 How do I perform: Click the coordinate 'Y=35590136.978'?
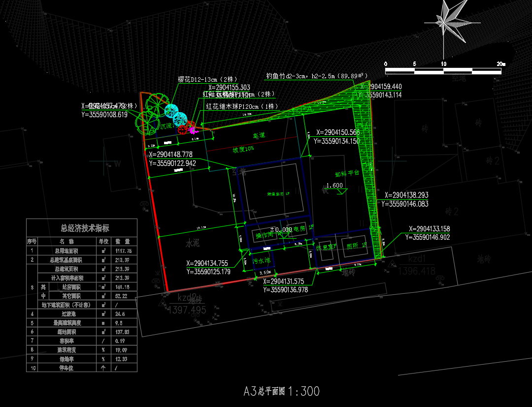286,290
